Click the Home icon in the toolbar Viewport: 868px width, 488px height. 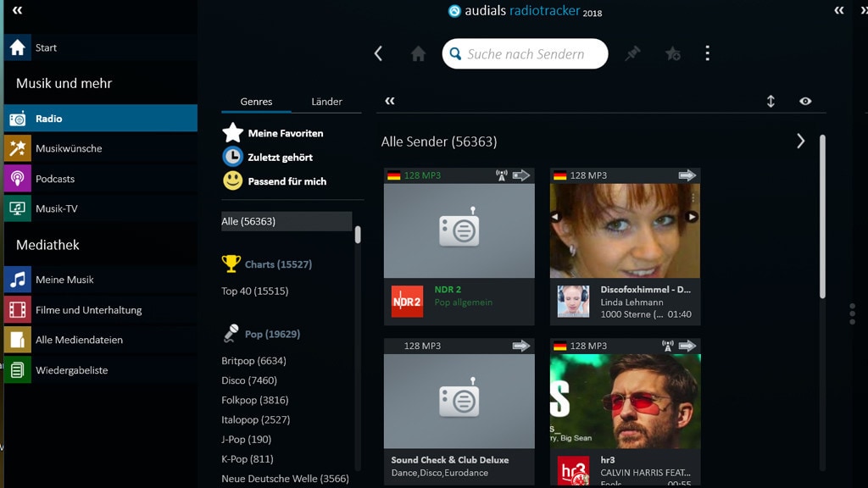tap(417, 53)
